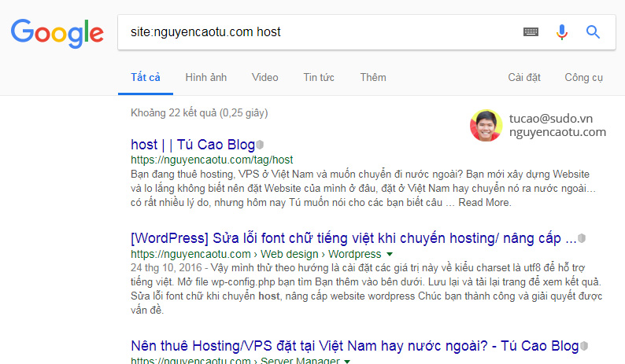Screen dimensions: 625x364
Task: Open 'Cài đặt' settings menu
Action: (524, 77)
